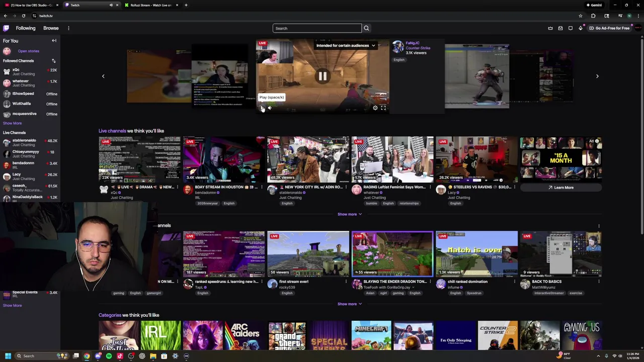Viewport: 644px width, 362px height.
Task: Open a new browser tab
Action: pyautogui.click(x=186, y=5)
